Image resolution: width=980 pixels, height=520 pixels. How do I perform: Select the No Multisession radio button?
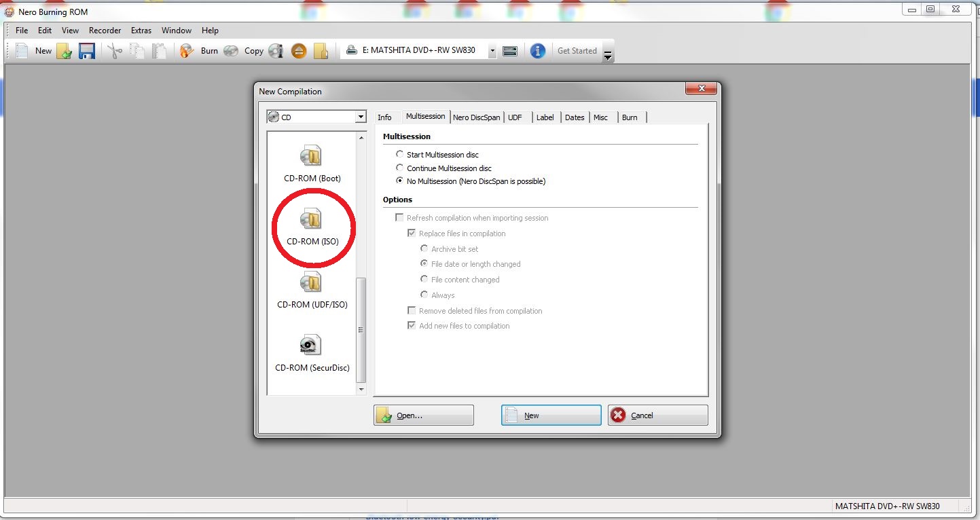coord(400,181)
